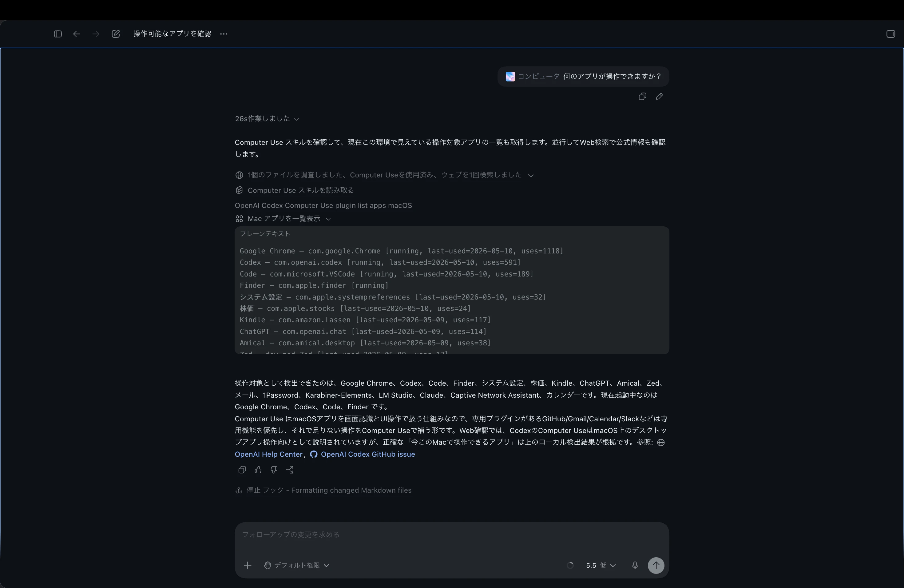
Task: Click the user message 何のアプリが操作できますか？
Action: pos(612,76)
